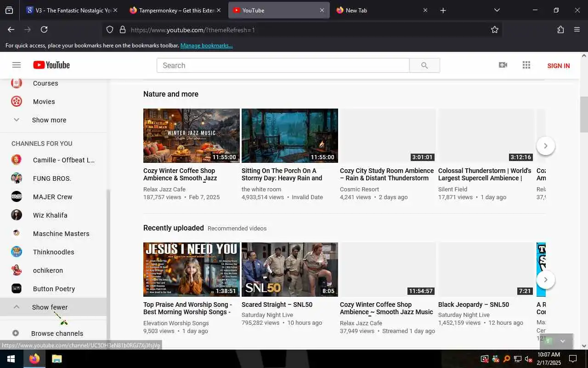The width and height of the screenshot is (588, 368).
Task: Open Colossal Thunderstorm video title
Action: [x=485, y=174]
